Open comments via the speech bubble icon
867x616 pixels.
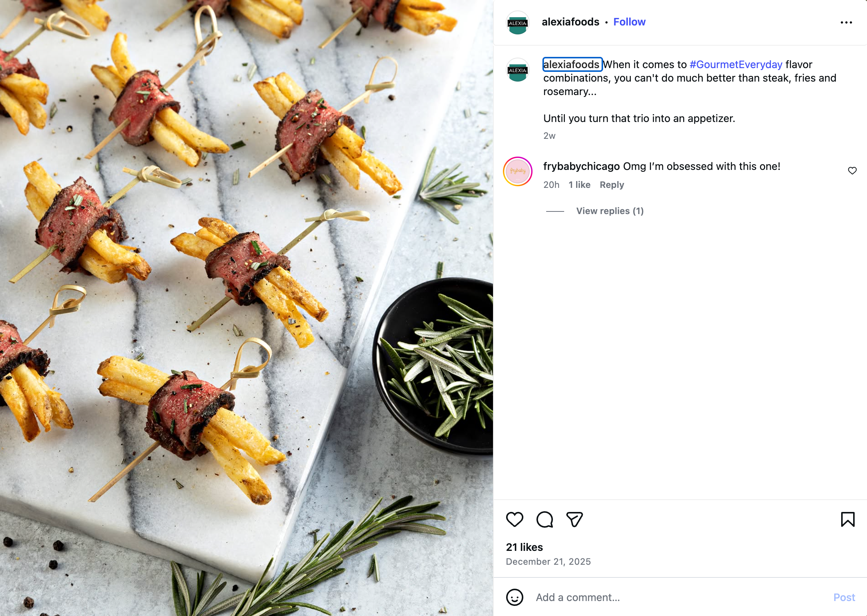[544, 519]
